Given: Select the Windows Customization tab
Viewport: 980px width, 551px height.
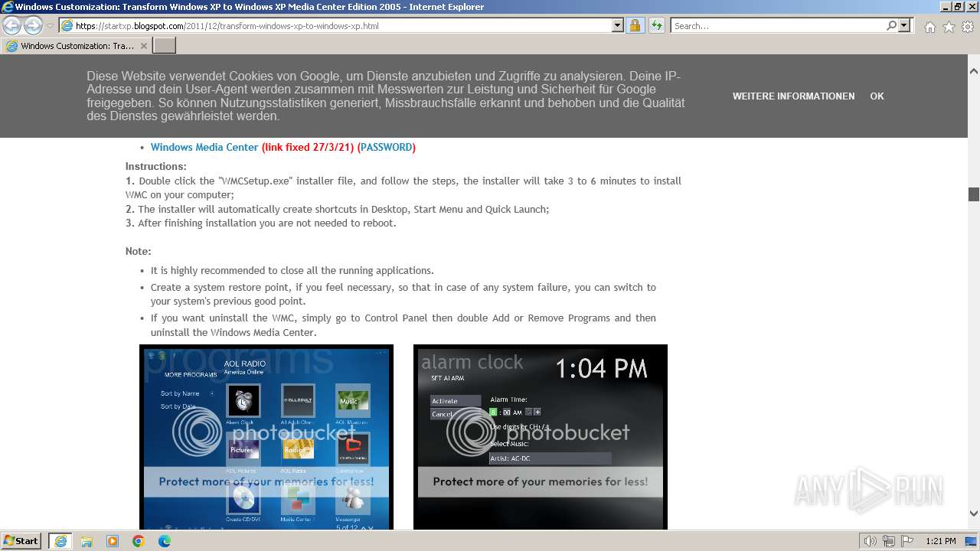Looking at the screenshot, I should 77,46.
